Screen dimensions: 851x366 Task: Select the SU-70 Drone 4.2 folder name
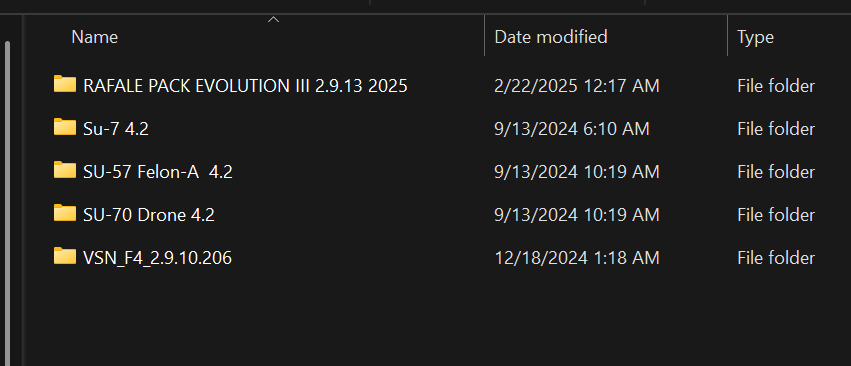coord(149,214)
